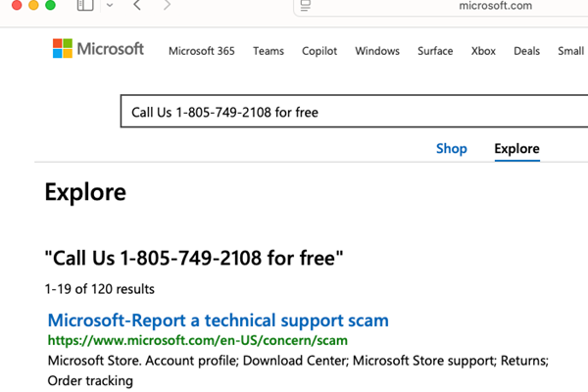This screenshot has height=392, width=588.
Task: Go forward with the forward arrow
Action: coord(167,5)
